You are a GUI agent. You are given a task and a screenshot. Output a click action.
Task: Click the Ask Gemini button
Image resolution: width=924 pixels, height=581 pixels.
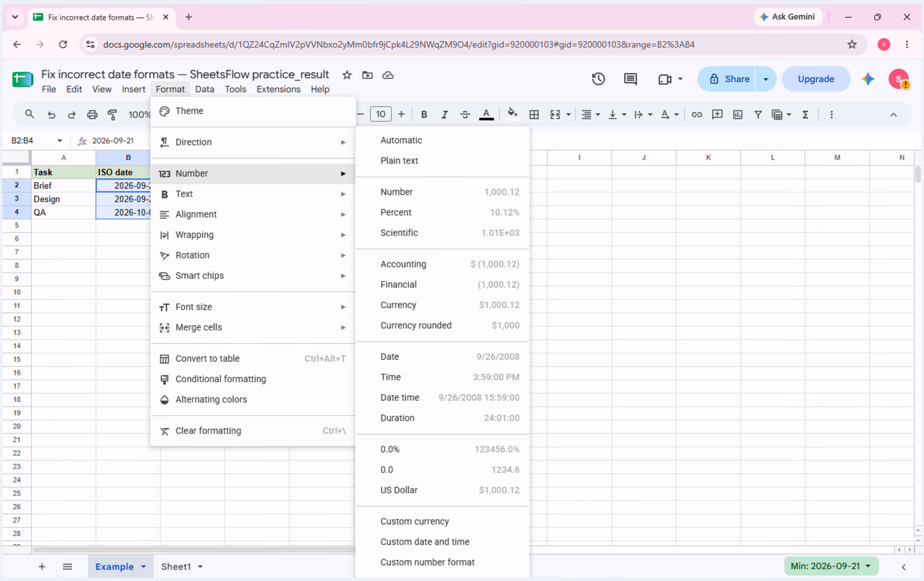[x=788, y=17]
